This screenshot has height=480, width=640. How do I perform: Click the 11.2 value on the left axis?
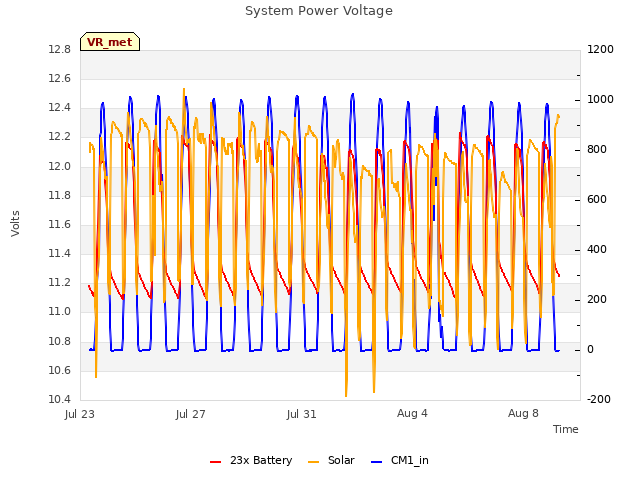(60, 282)
